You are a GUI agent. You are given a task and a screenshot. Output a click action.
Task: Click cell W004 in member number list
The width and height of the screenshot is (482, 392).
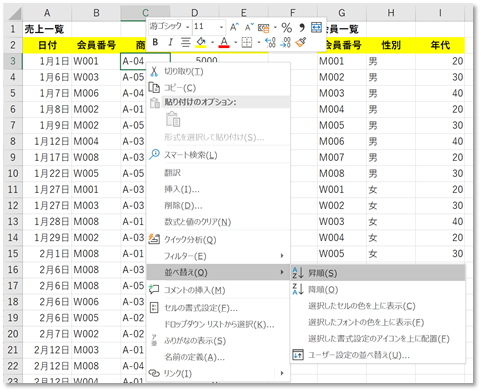(342, 238)
